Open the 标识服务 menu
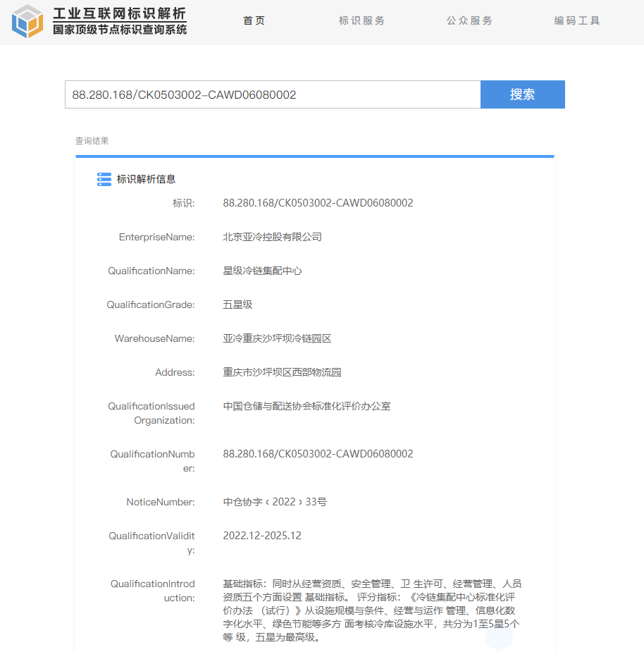Image resolution: width=644 pixels, height=652 pixels. pyautogui.click(x=362, y=21)
